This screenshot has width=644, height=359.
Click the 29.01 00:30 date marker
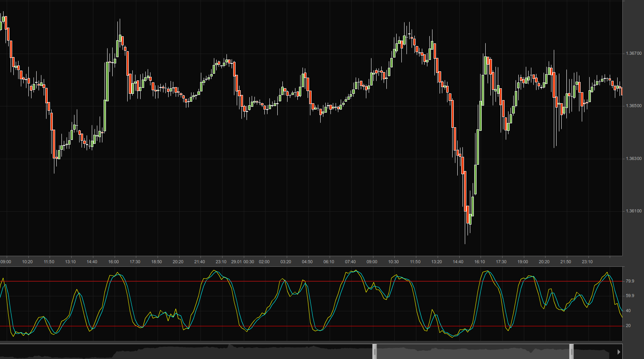coord(242,262)
